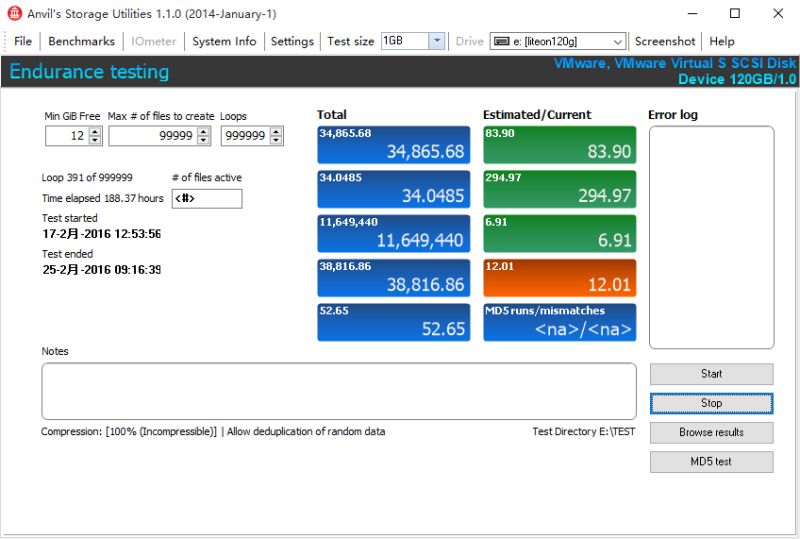Click the 'Endurance testing' heading
Screen dimensions: 800x539
pos(89,71)
